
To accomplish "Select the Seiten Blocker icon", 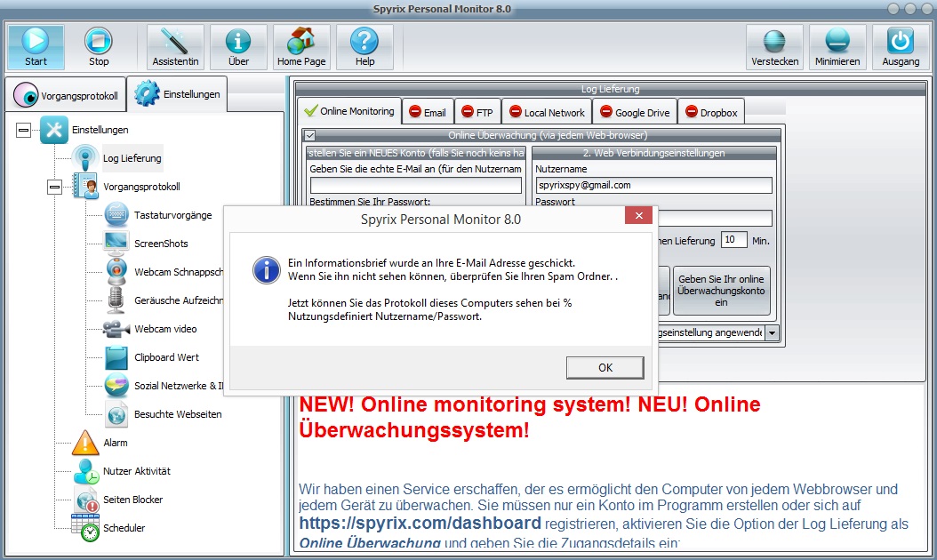I will [x=86, y=500].
